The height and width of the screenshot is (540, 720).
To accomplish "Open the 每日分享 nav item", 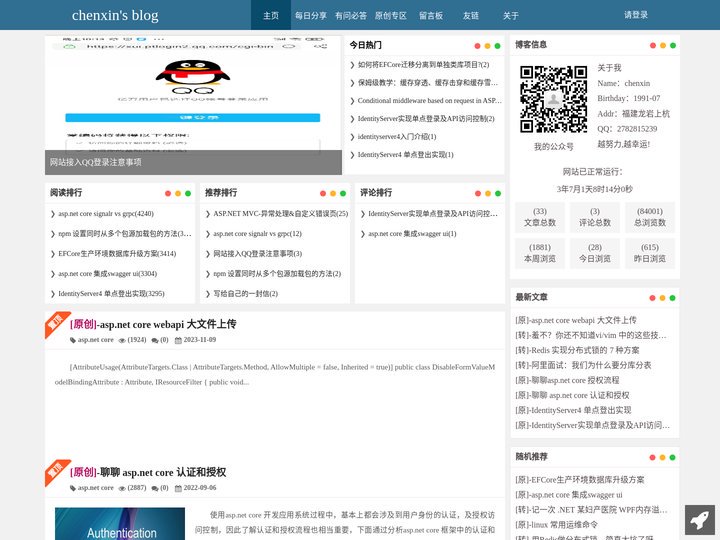I will [x=311, y=15].
